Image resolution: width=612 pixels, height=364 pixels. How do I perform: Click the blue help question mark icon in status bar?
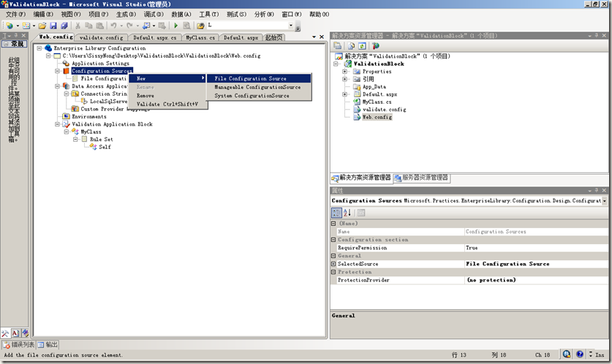[x=580, y=354]
